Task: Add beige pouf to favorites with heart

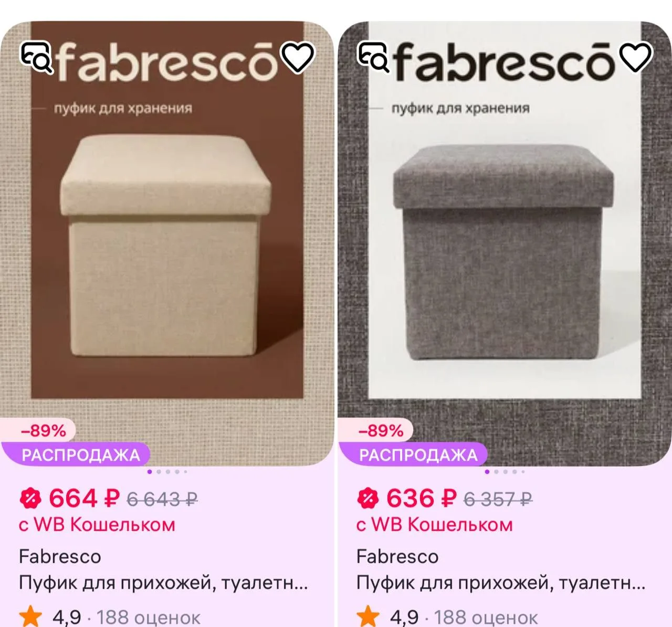Action: 298,57
